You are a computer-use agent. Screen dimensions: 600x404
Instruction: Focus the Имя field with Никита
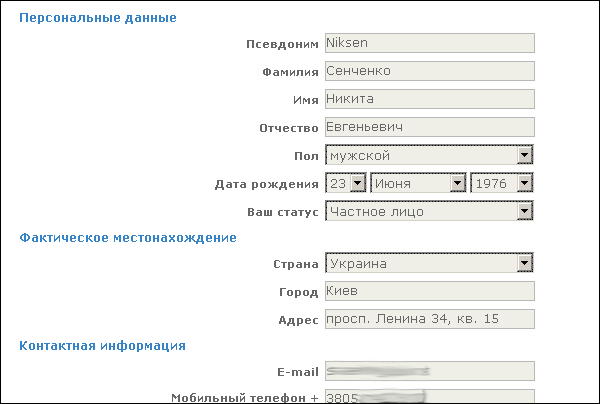[x=430, y=99]
